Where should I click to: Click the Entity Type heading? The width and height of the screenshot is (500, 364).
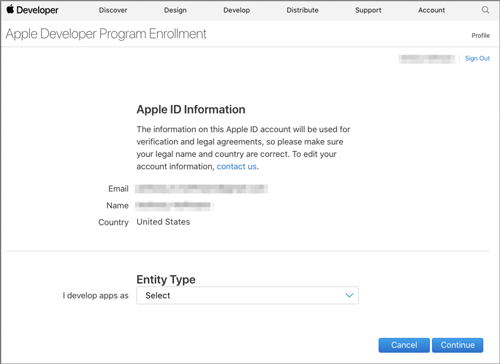pos(166,279)
